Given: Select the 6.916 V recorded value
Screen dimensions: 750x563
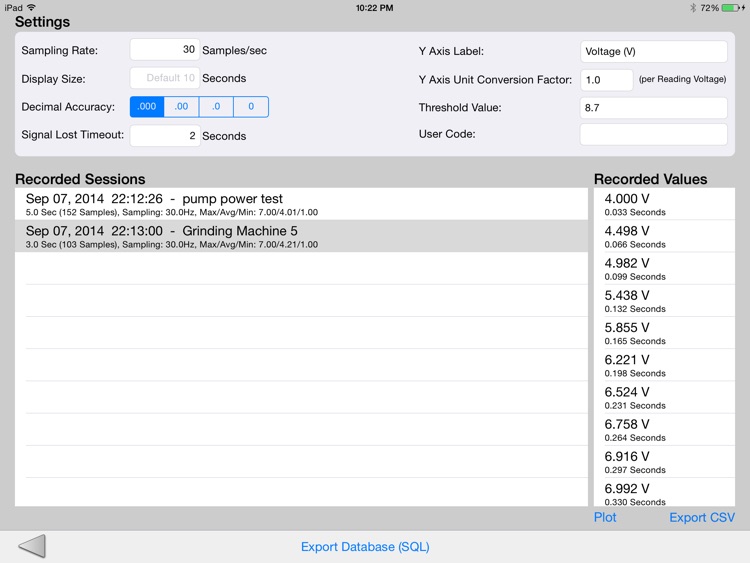Looking at the screenshot, I should click(664, 462).
